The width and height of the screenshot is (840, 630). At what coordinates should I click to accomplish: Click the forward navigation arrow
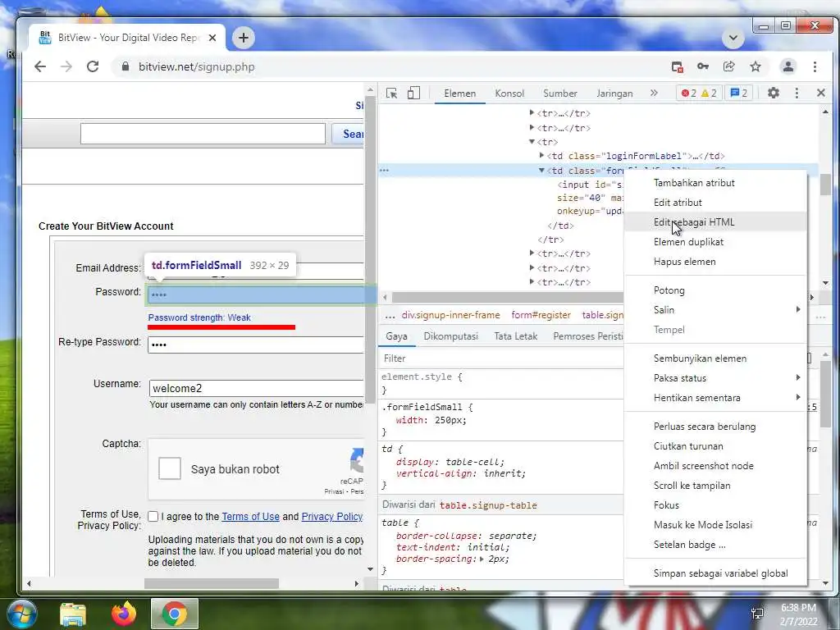(x=66, y=66)
